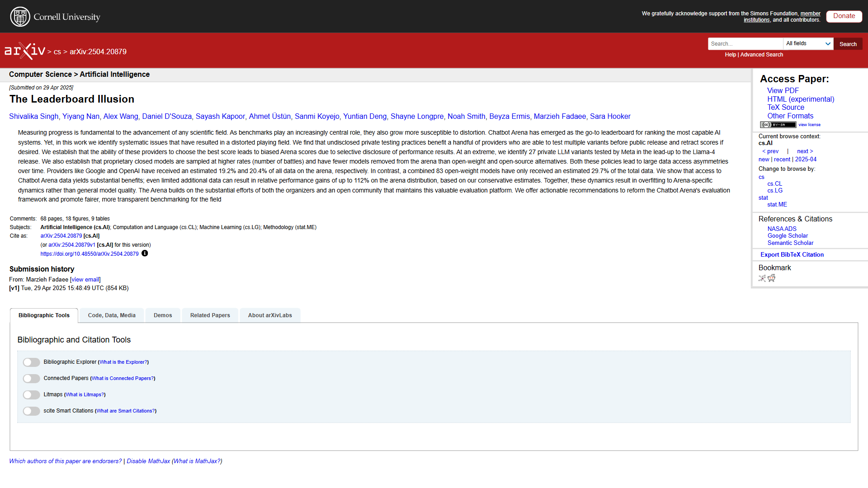Toggle the Litmaps switch
This screenshot has height=488, width=868.
click(32, 395)
